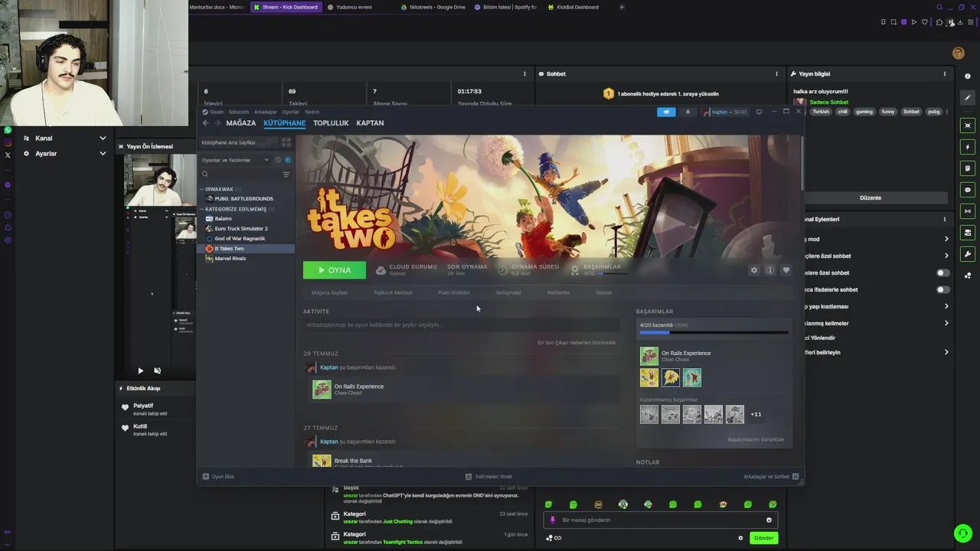The width and height of the screenshot is (980, 551).
Task: Open KAPTAN profile tab
Action: (370, 123)
